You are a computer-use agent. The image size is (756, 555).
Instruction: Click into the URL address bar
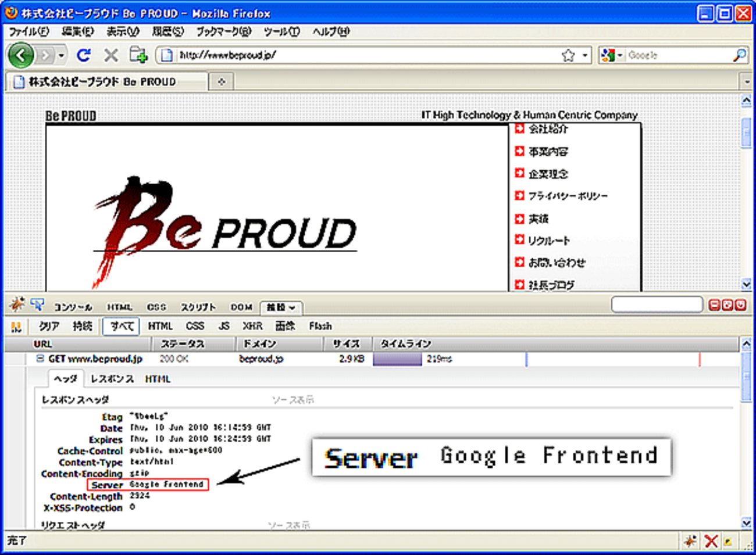(x=361, y=55)
